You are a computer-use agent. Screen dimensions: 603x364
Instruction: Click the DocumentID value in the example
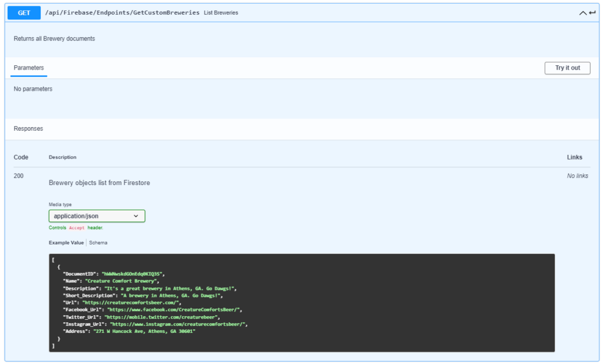tap(133, 274)
